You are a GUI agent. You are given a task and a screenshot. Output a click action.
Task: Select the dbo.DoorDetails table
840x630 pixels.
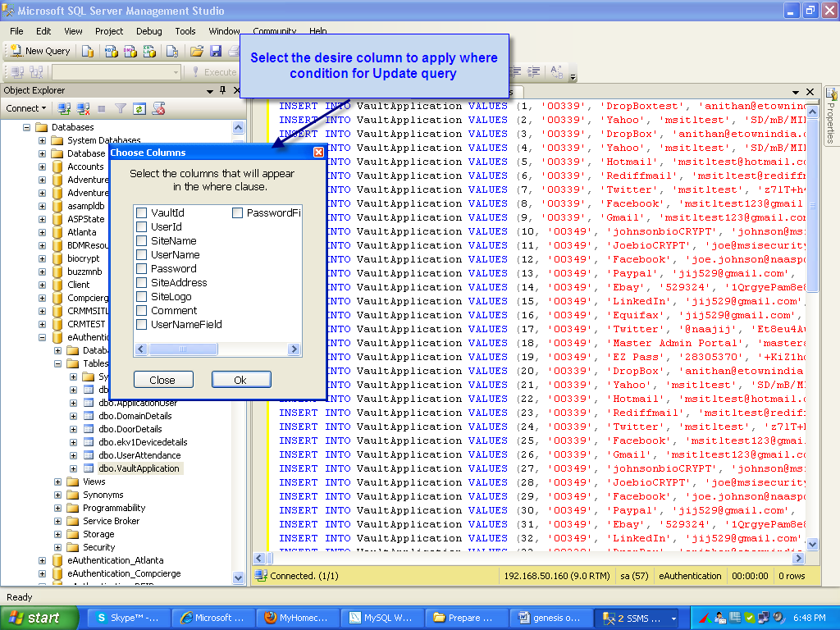(130, 429)
